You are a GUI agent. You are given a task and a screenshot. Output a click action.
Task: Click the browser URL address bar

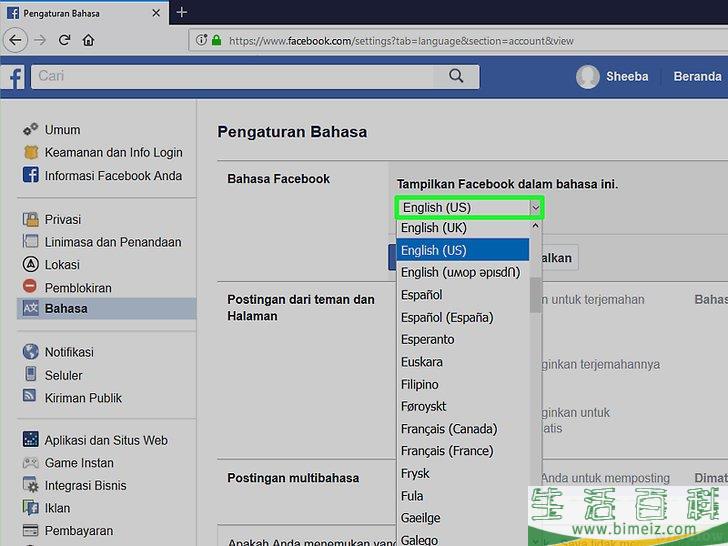[457, 41]
